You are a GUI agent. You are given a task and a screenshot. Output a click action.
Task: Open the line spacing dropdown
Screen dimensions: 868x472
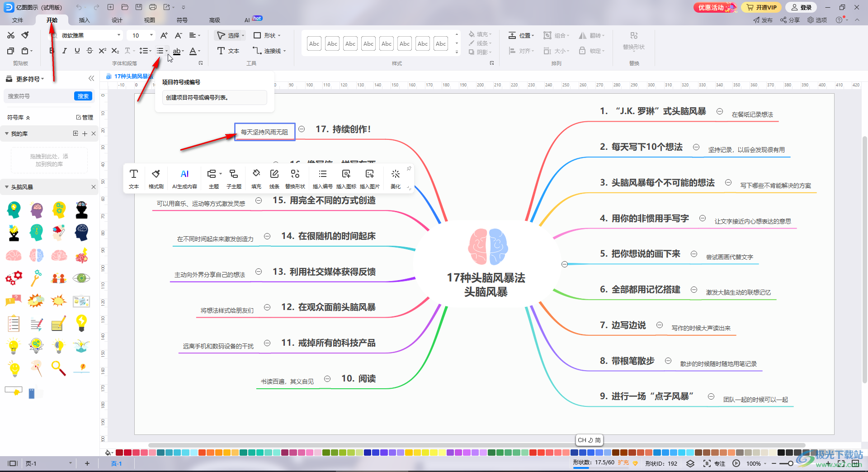[145, 51]
